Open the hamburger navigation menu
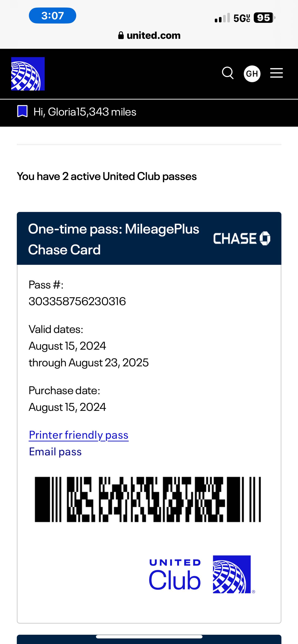Viewport: 298px width, 644px height. (276, 73)
